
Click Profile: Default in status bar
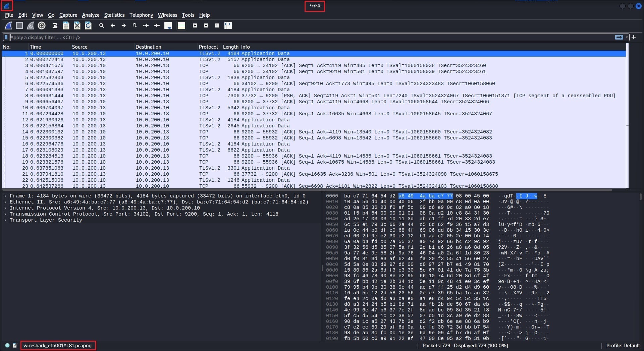point(623,345)
